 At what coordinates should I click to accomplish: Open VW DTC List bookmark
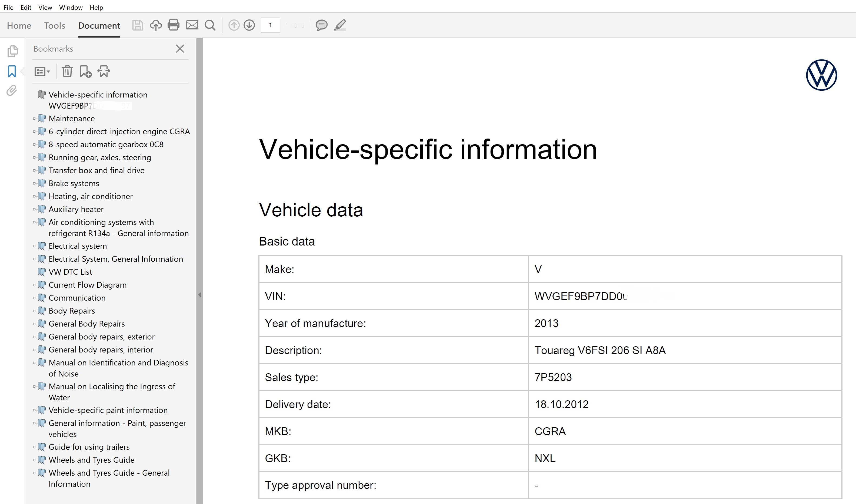[x=70, y=272]
